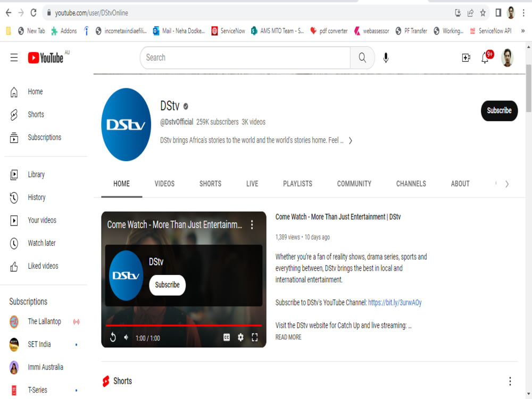The width and height of the screenshot is (532, 399).
Task: Show more bookmarks with the double chevron
Action: pyautogui.click(x=523, y=31)
